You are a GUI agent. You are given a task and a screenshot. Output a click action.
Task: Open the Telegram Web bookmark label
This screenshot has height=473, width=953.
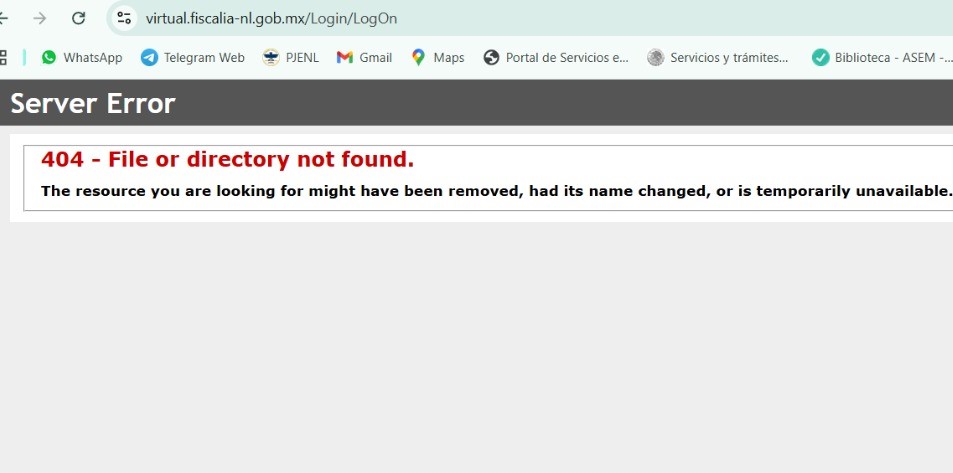204,58
